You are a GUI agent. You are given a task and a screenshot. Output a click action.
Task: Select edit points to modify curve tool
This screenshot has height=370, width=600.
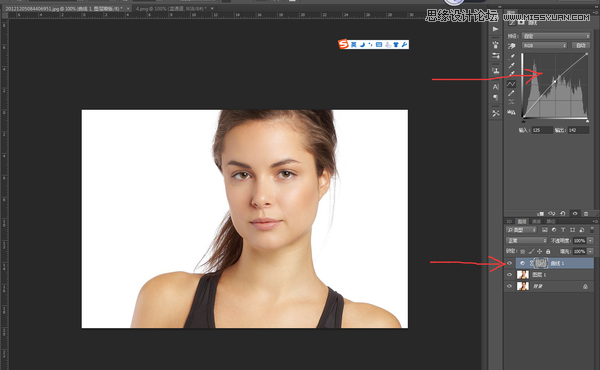pyautogui.click(x=511, y=84)
